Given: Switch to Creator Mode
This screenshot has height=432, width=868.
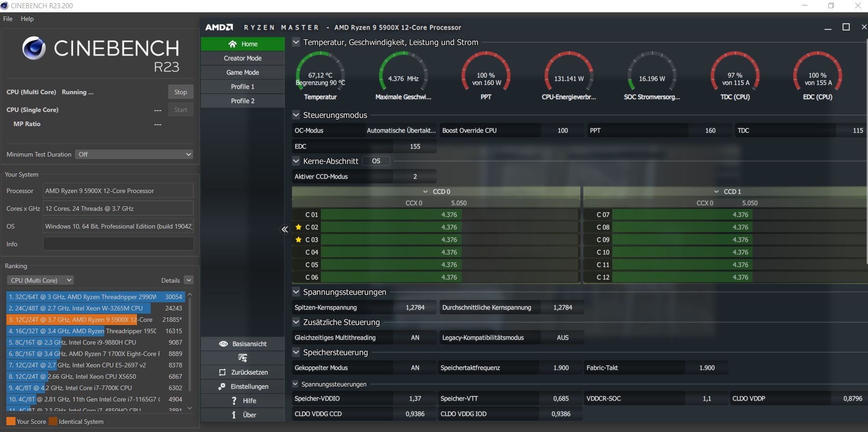Looking at the screenshot, I should 243,58.
